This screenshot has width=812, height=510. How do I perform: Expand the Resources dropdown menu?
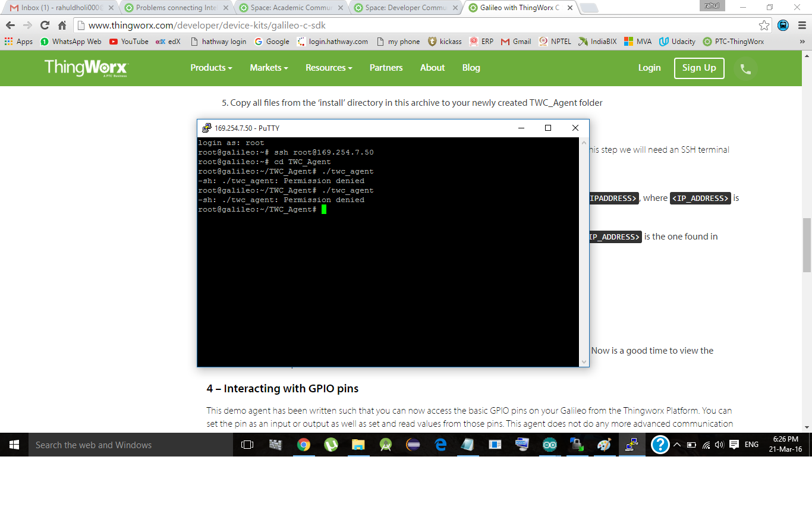click(x=329, y=68)
